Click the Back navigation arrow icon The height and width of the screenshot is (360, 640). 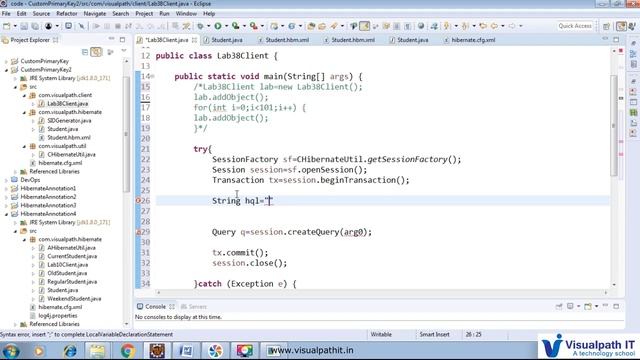(x=494, y=26)
